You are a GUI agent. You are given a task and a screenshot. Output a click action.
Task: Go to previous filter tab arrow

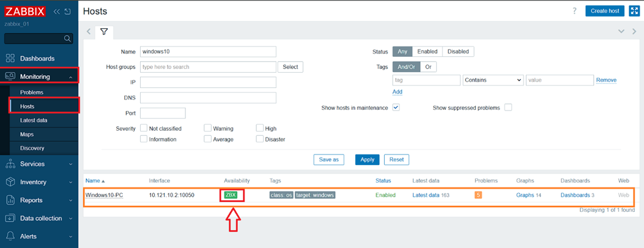pos(88,32)
